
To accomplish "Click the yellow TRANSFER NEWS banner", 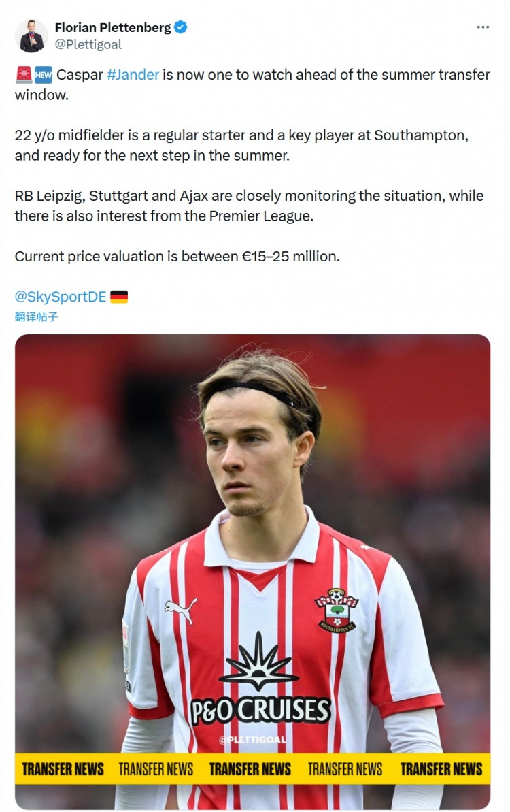I will (x=252, y=769).
